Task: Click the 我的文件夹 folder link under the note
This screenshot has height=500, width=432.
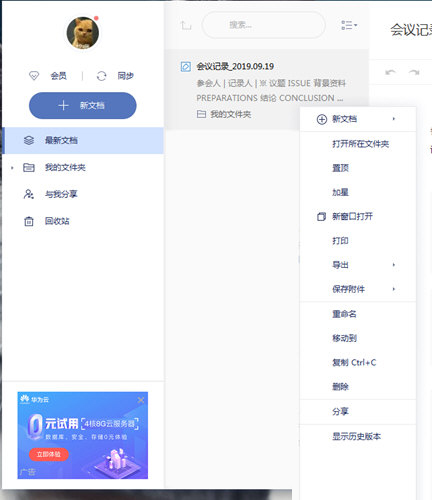Action: tap(231, 114)
